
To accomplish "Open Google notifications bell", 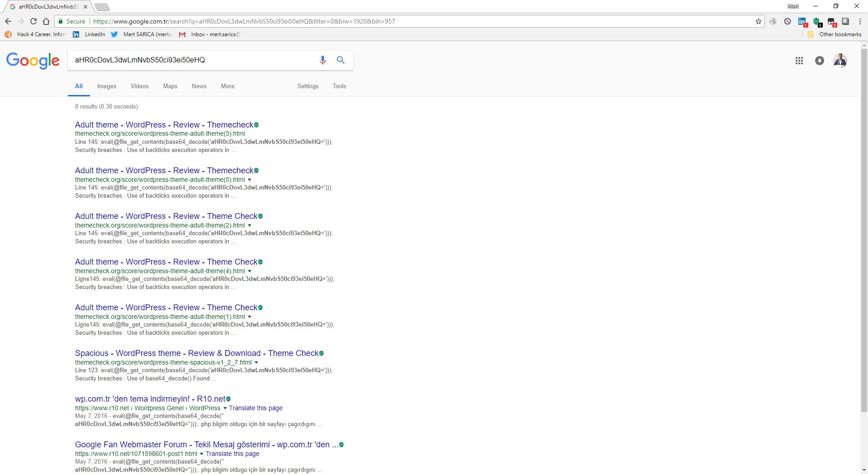I will coord(820,61).
